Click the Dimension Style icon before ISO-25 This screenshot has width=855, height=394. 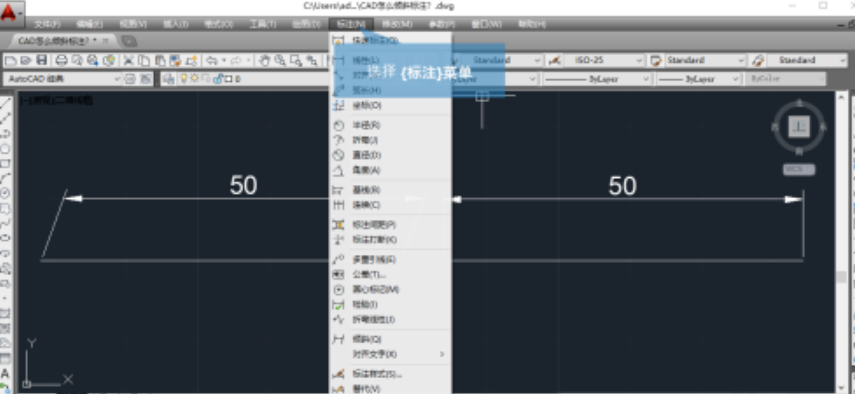tap(555, 60)
